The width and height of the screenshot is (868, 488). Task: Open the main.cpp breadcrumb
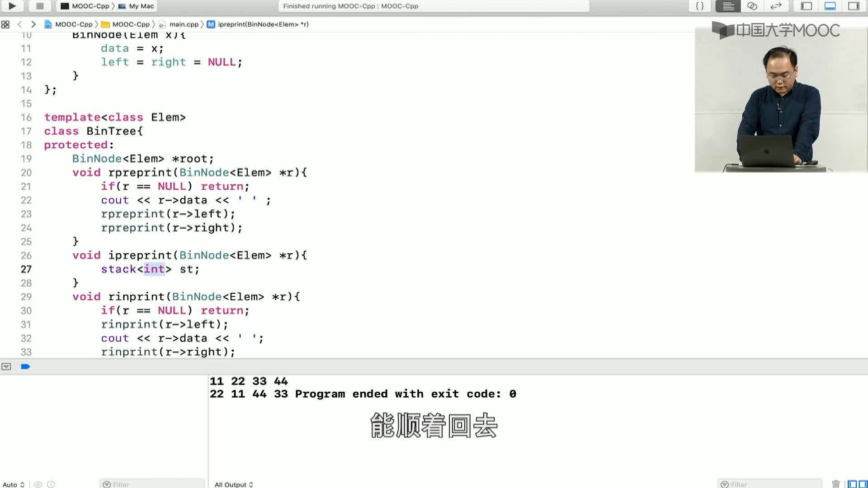(179, 24)
